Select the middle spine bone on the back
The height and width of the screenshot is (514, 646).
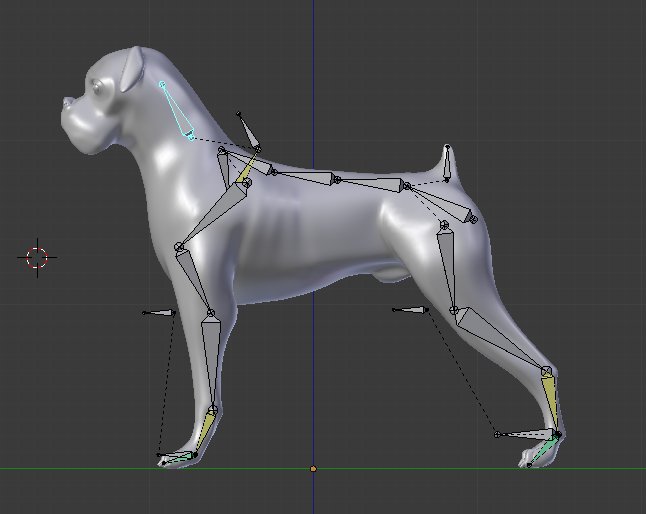coord(305,176)
